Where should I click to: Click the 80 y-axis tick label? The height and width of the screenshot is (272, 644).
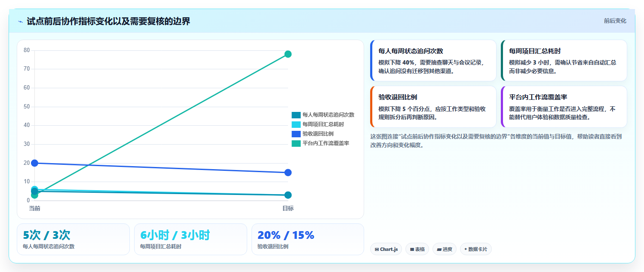coord(27,50)
